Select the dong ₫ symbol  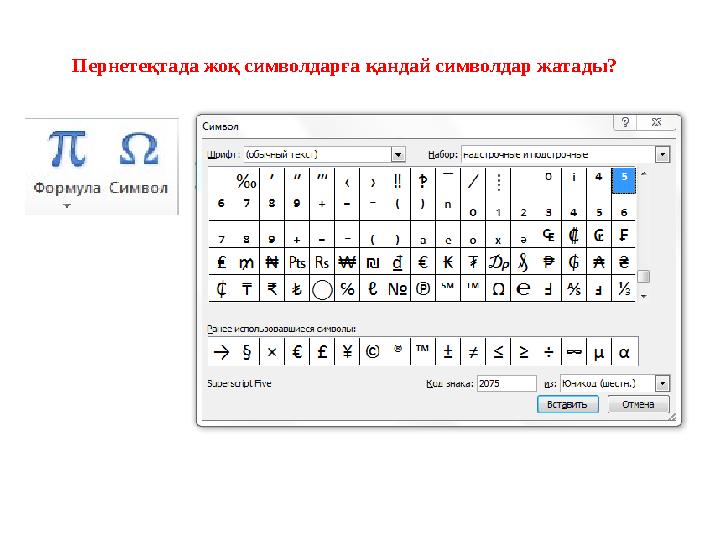(398, 262)
